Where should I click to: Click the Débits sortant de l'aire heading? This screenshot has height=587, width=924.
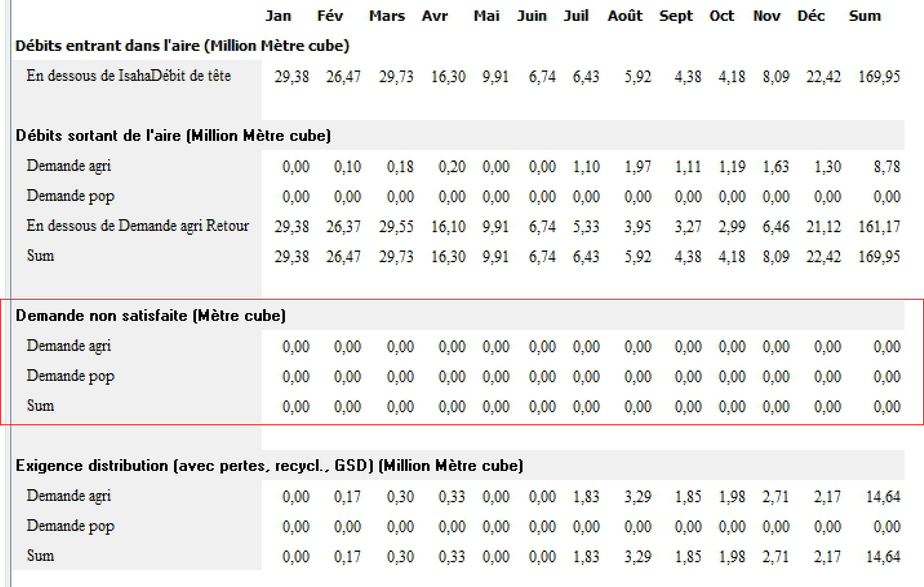point(173,135)
